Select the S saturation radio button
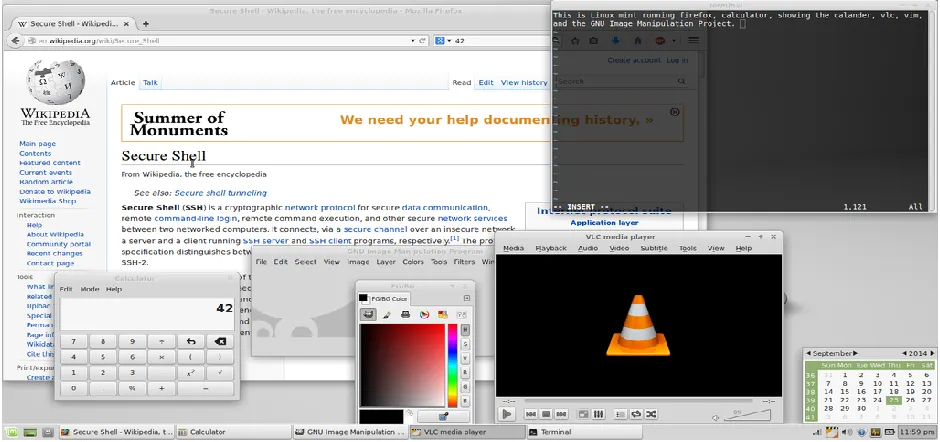 point(465,344)
